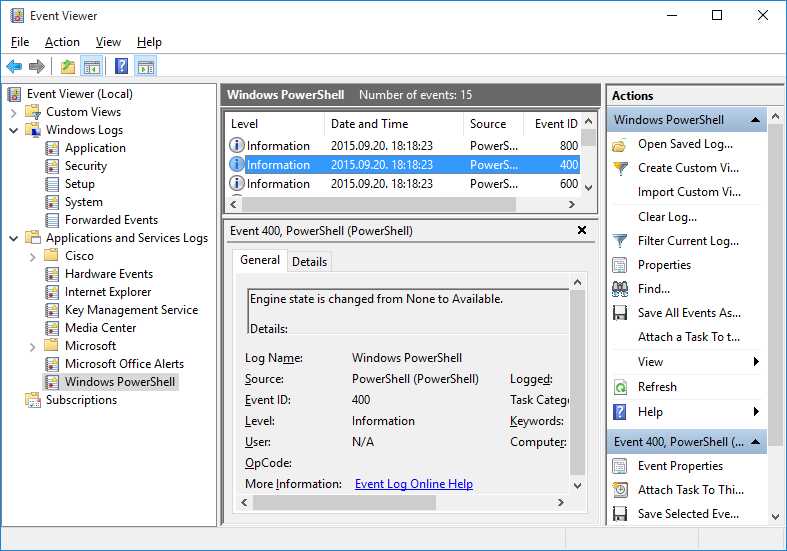Click Properties action icon
787x551 pixels.
point(620,265)
